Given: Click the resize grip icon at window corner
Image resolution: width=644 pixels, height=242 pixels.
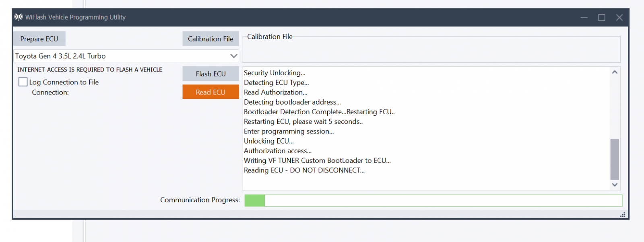Looking at the screenshot, I should pyautogui.click(x=623, y=215).
